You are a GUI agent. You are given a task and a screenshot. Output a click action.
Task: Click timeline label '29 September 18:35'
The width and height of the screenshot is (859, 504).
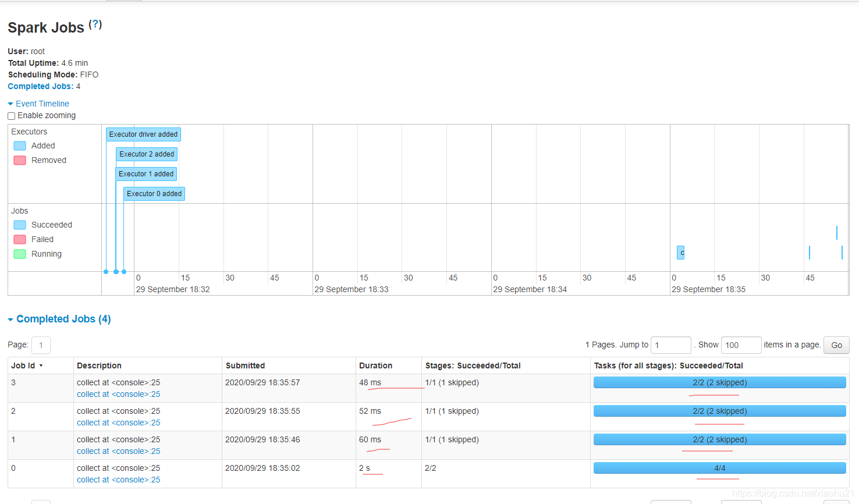click(x=708, y=289)
